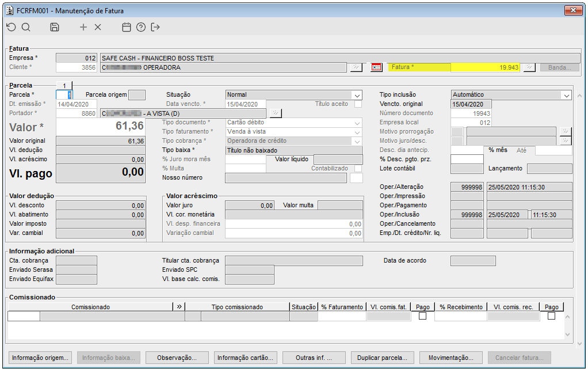Delete the record with the X toolbar icon
588x372 pixels.
(x=98, y=27)
